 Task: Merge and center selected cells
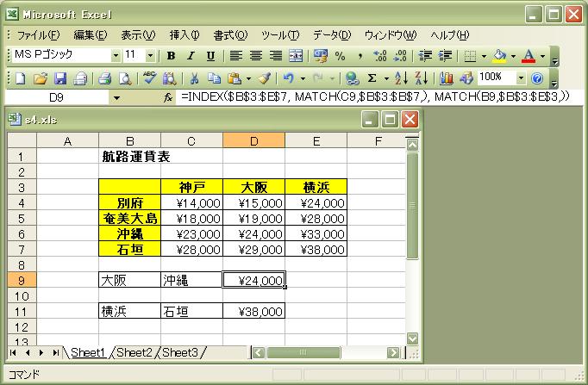point(296,56)
